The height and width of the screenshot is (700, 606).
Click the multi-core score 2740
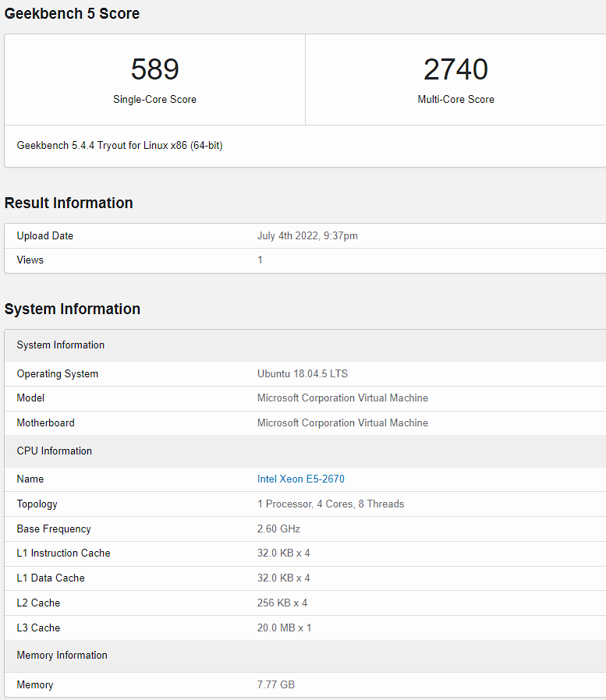pos(455,69)
